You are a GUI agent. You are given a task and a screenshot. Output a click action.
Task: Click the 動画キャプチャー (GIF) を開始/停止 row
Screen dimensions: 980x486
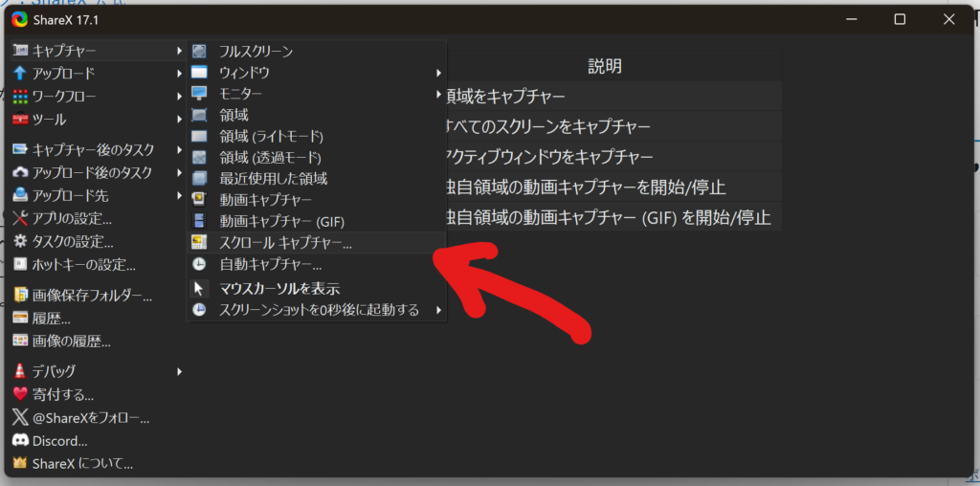[613, 217]
